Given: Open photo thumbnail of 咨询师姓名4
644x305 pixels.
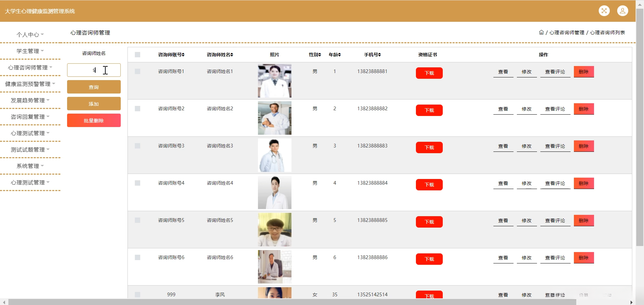Looking at the screenshot, I should tap(275, 192).
